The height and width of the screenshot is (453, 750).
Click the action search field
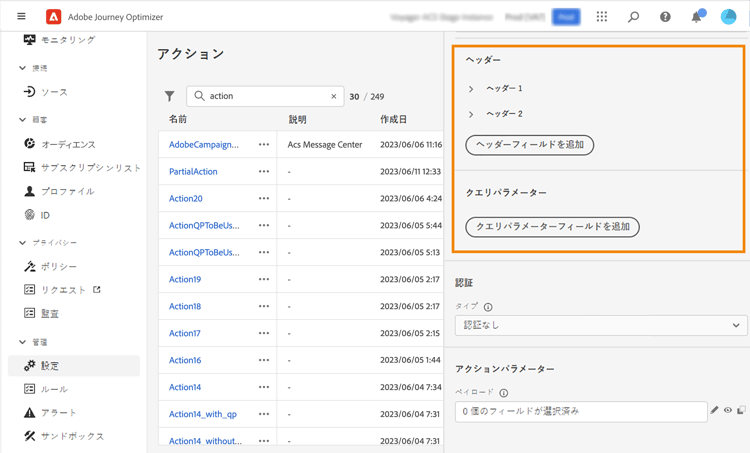coord(265,96)
